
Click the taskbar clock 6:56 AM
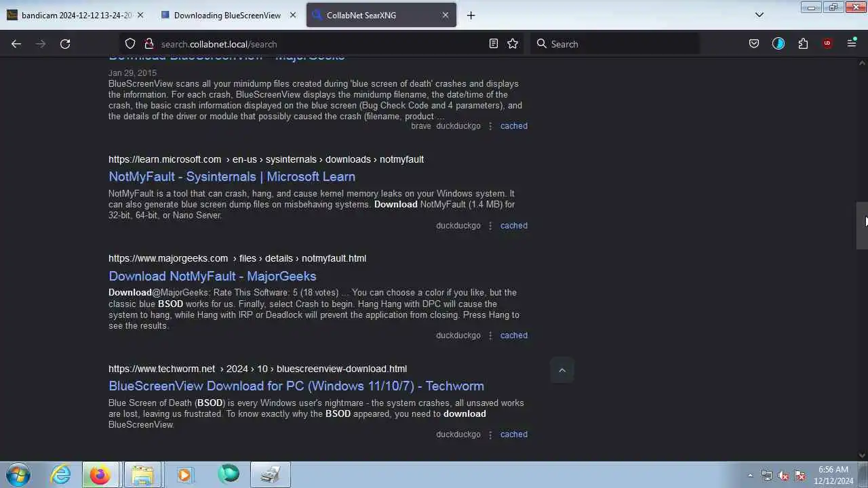point(833,475)
